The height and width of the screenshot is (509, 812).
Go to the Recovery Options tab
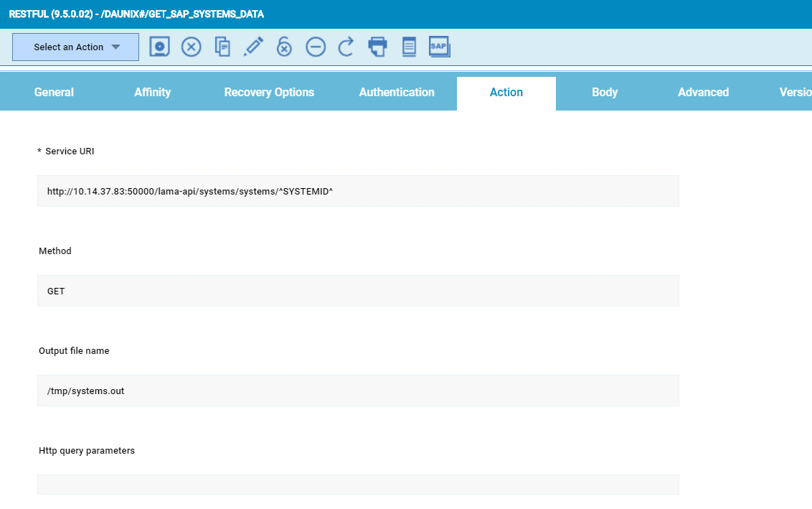[269, 93]
